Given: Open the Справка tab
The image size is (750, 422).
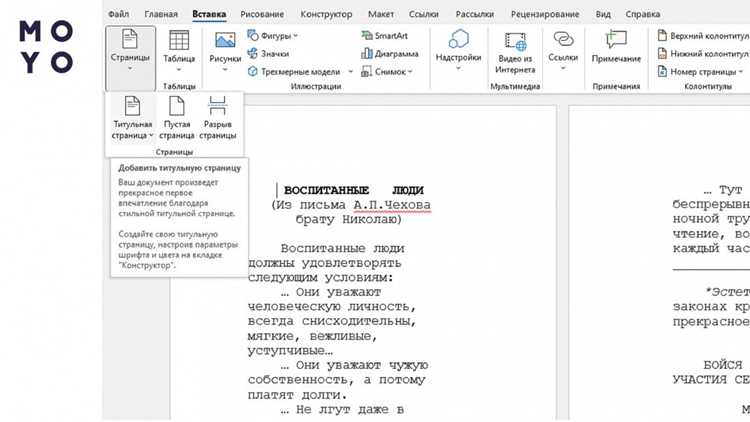Looking at the screenshot, I should point(643,14).
